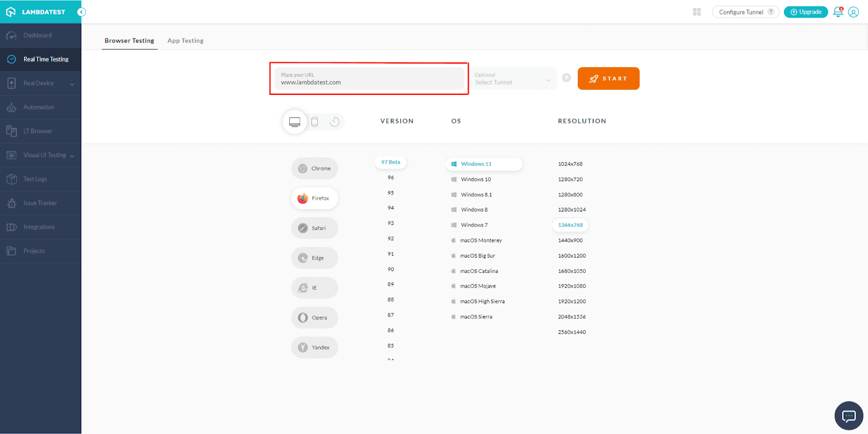Open the Issue Tracker sidebar item
Viewport: 868px width, 434px height.
pyautogui.click(x=41, y=203)
